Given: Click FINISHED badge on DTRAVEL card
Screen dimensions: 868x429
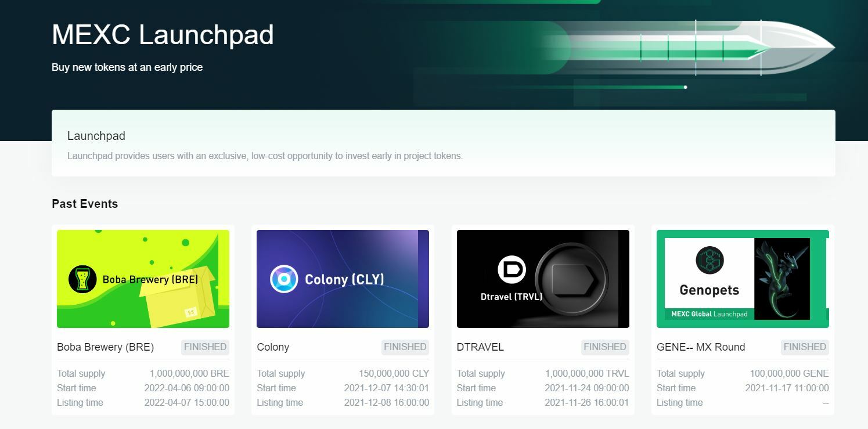Looking at the screenshot, I should coord(605,347).
